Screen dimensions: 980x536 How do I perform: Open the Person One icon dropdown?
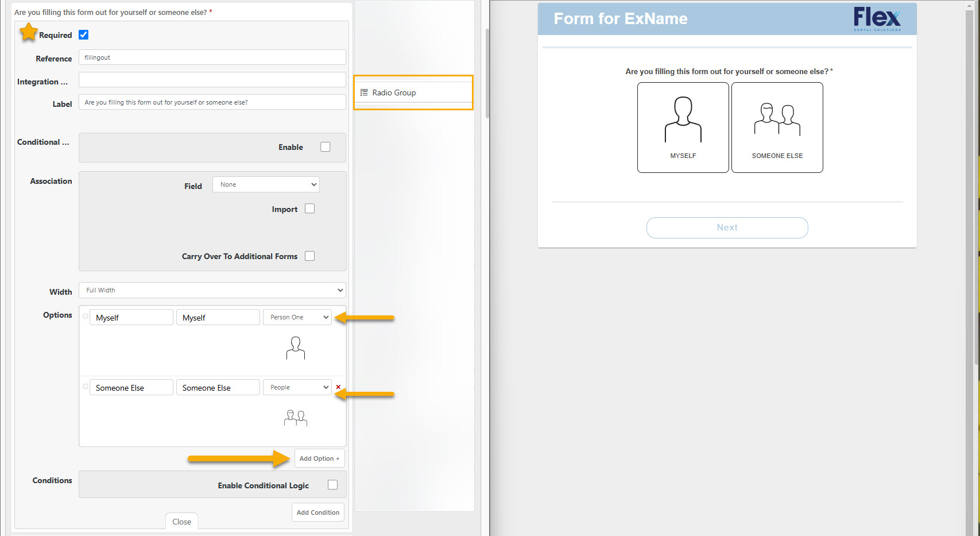pos(297,317)
